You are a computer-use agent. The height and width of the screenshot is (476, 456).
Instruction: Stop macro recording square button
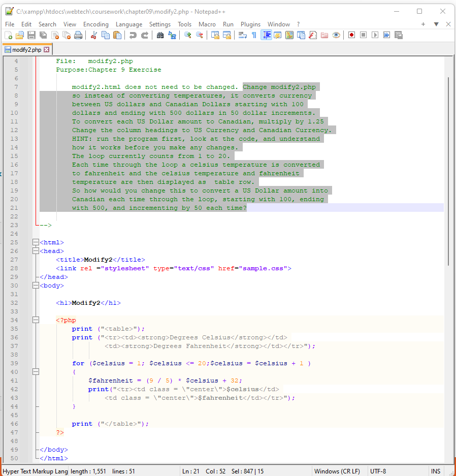(363, 35)
